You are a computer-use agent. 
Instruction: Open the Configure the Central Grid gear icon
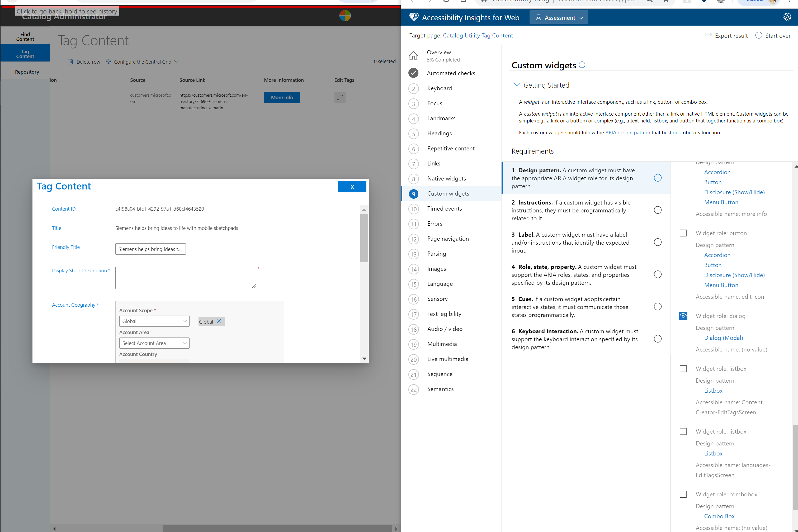click(108, 61)
